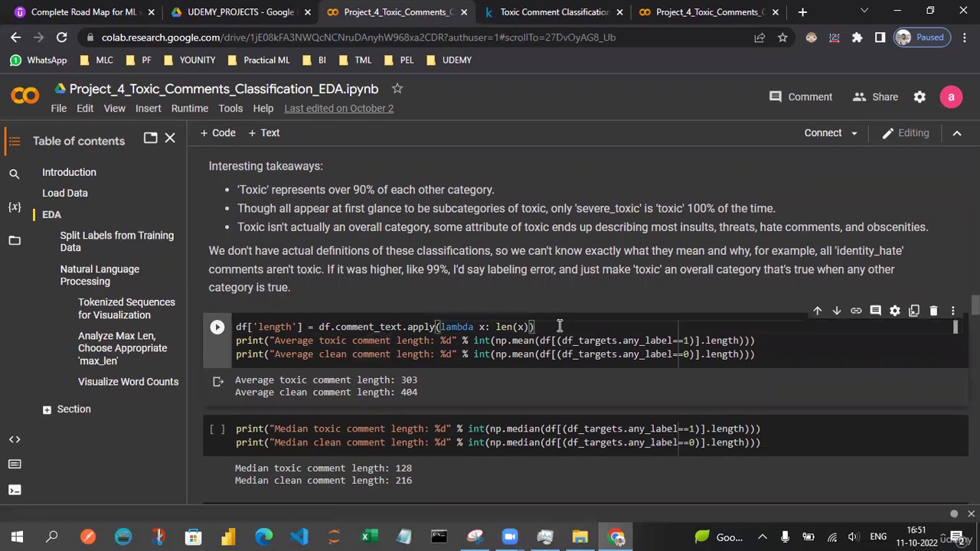Open table of contents in new window

pos(150,139)
